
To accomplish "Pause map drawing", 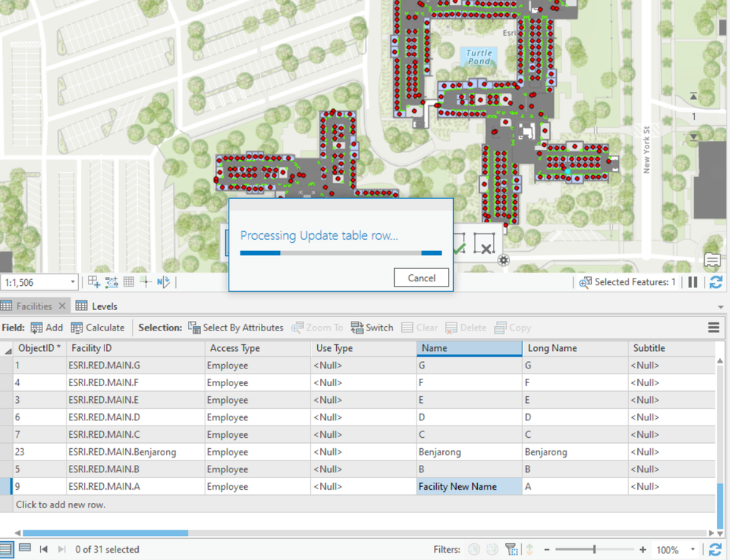I will (x=693, y=282).
